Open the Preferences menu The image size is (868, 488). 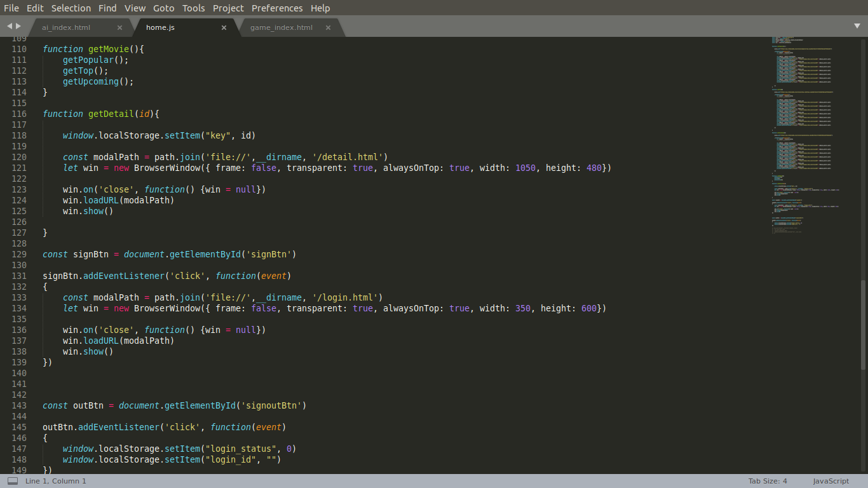tap(277, 8)
